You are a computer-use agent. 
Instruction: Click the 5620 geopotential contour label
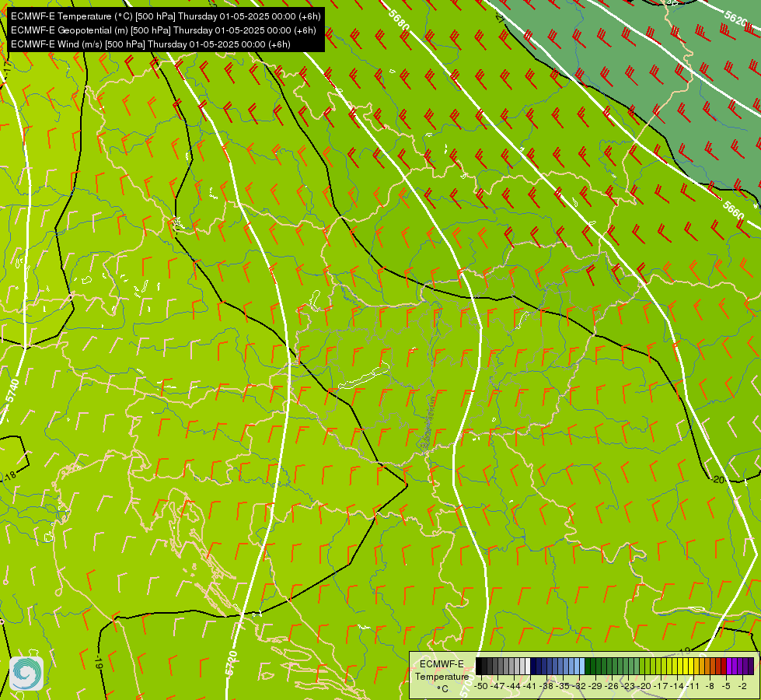[x=735, y=19]
